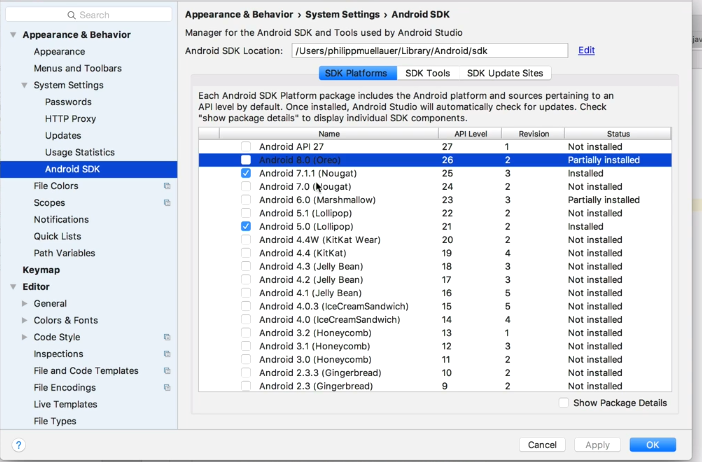Viewport: 702px width, 462px height.
Task: Select the Android 4.1 (Jelly Bean) row name
Action: (310, 293)
